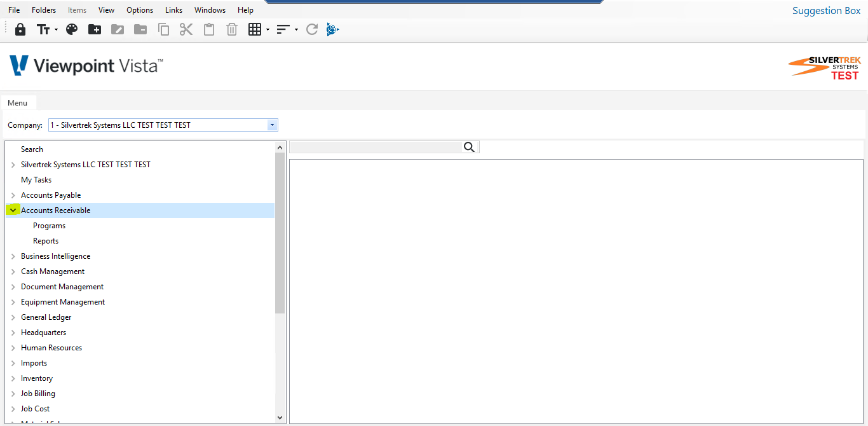Image resolution: width=868 pixels, height=426 pixels.
Task: Open grid view dropdown arrow
Action: 268,30
